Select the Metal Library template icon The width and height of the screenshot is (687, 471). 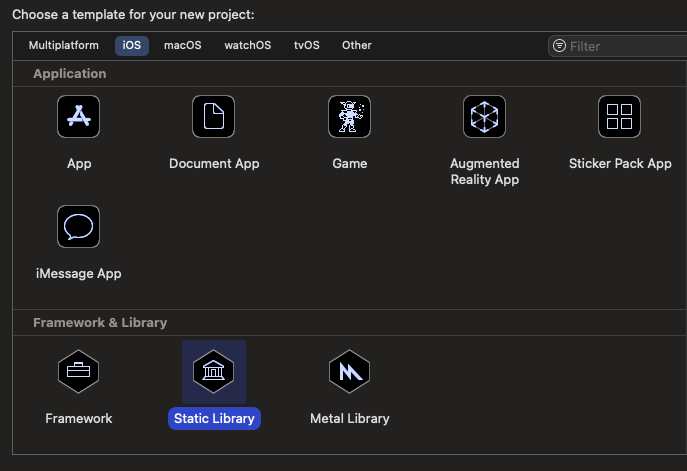click(x=349, y=372)
